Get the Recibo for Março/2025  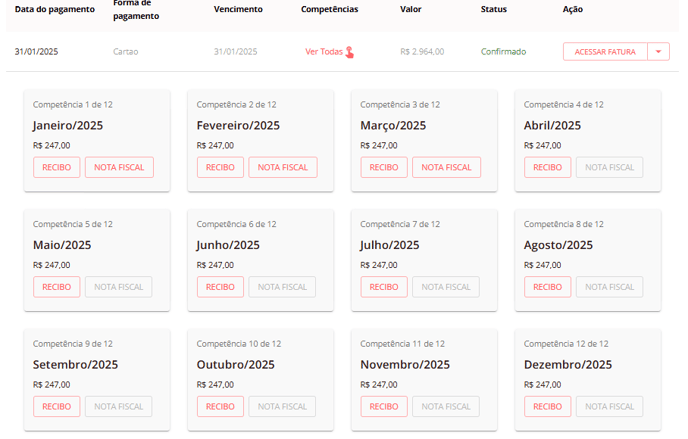[384, 167]
